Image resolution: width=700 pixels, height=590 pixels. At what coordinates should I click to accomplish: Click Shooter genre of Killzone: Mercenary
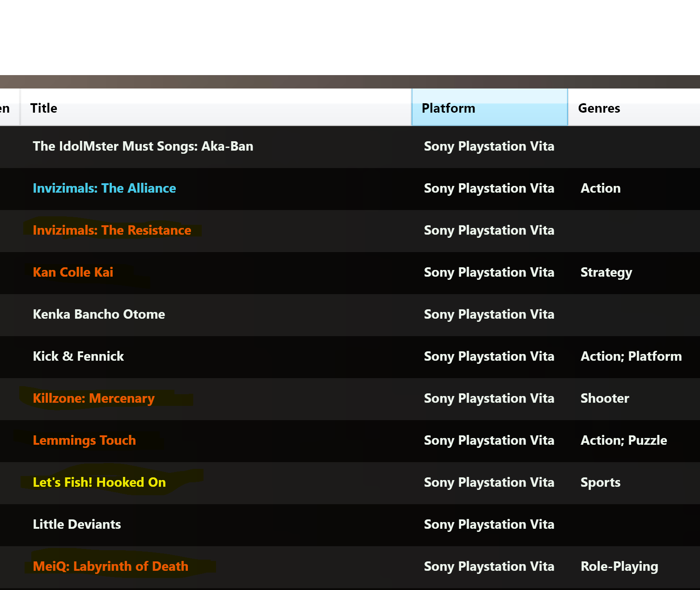[605, 398]
